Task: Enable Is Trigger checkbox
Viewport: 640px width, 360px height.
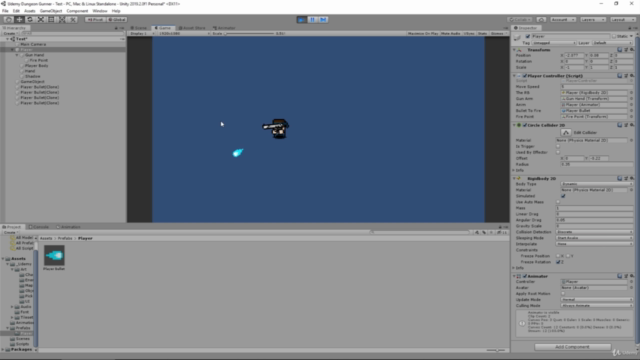Action: tap(558, 146)
